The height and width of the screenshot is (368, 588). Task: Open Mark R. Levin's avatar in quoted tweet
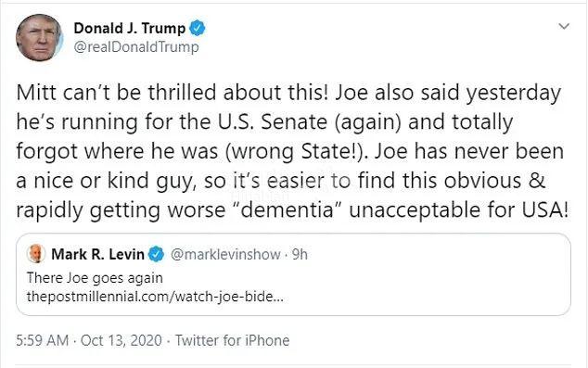pyautogui.click(x=36, y=254)
